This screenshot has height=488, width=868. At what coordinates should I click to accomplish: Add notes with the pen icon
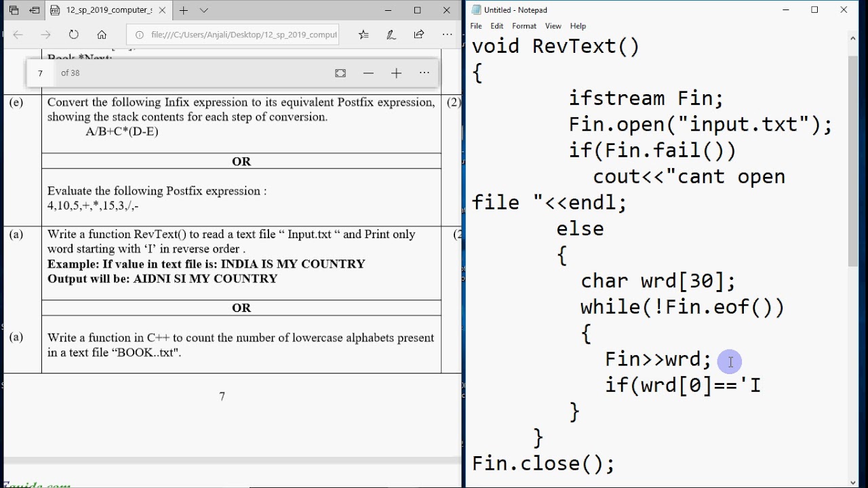391,35
